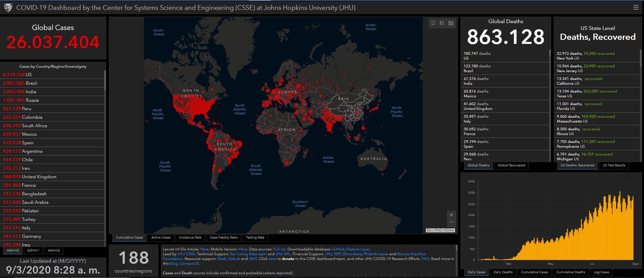Open the FAQ link

pos(425,259)
